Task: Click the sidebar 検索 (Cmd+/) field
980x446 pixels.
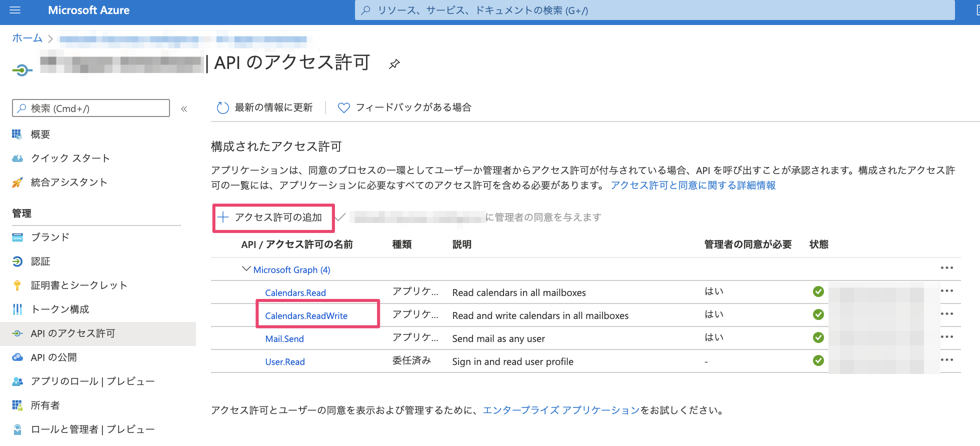Action: 91,108
